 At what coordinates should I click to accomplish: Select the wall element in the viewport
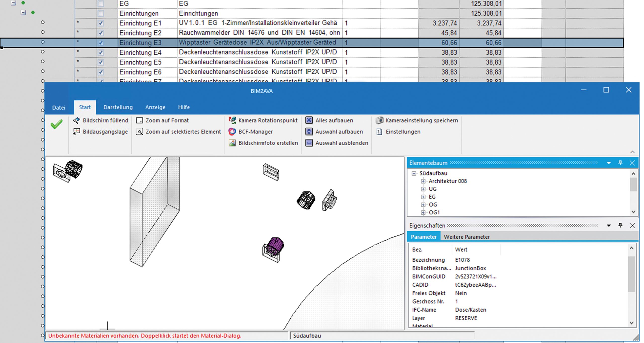click(x=155, y=211)
